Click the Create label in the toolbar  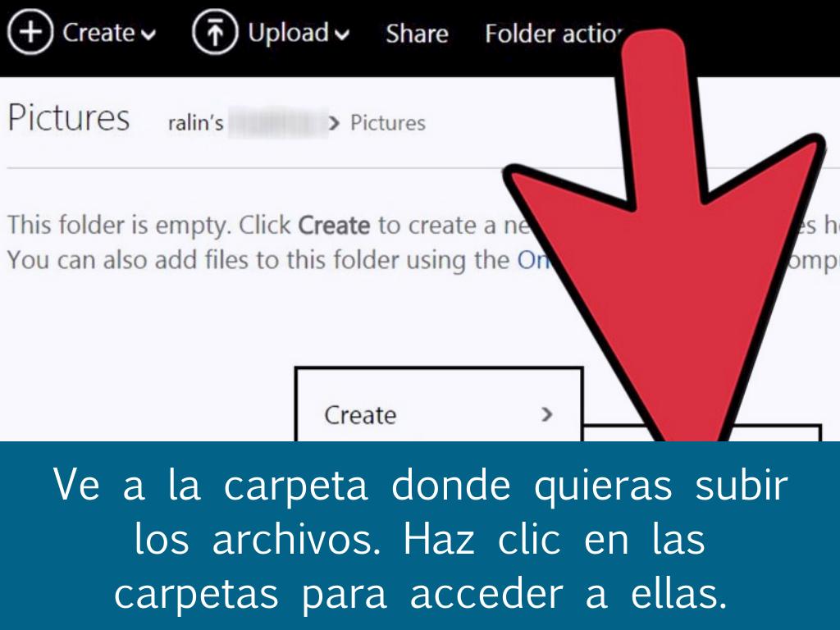[x=98, y=34]
